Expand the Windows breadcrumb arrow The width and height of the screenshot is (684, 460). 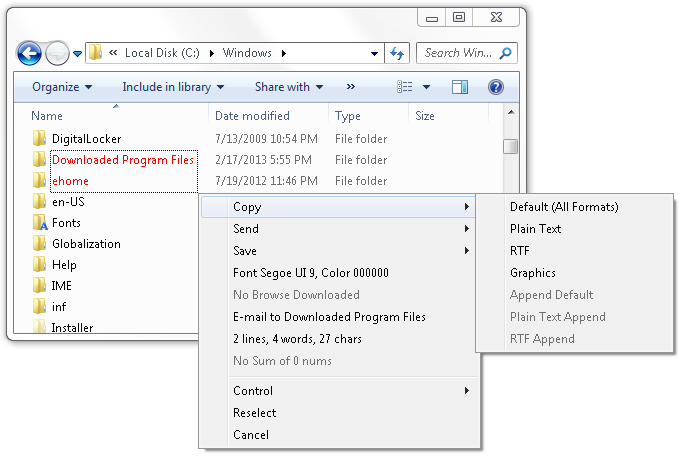click(x=284, y=54)
